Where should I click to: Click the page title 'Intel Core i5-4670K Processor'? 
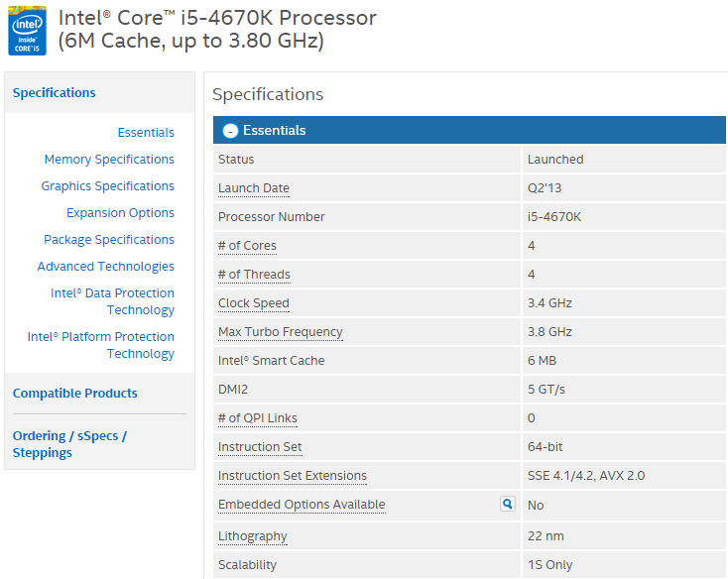(217, 19)
